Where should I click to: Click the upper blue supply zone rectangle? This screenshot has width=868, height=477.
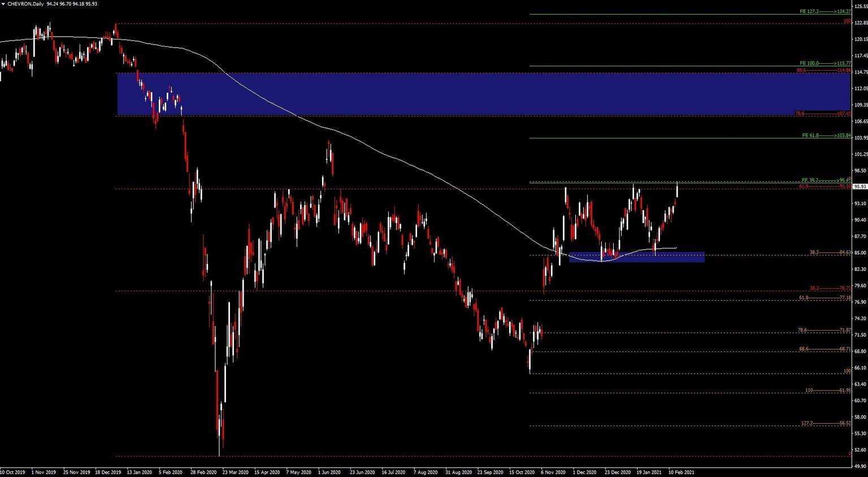[452, 93]
